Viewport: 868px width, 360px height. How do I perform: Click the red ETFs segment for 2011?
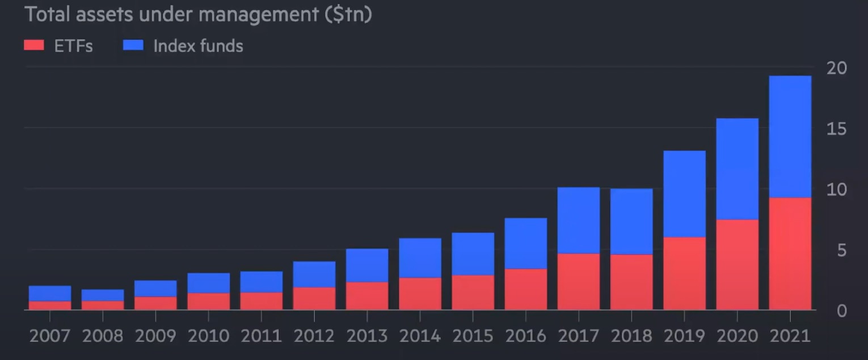pyautogui.click(x=262, y=301)
